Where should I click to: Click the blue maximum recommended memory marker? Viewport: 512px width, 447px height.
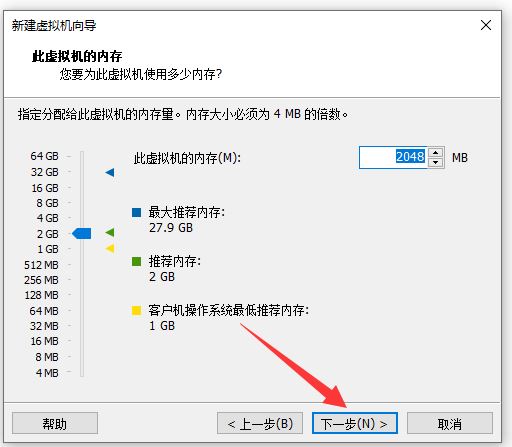point(110,172)
